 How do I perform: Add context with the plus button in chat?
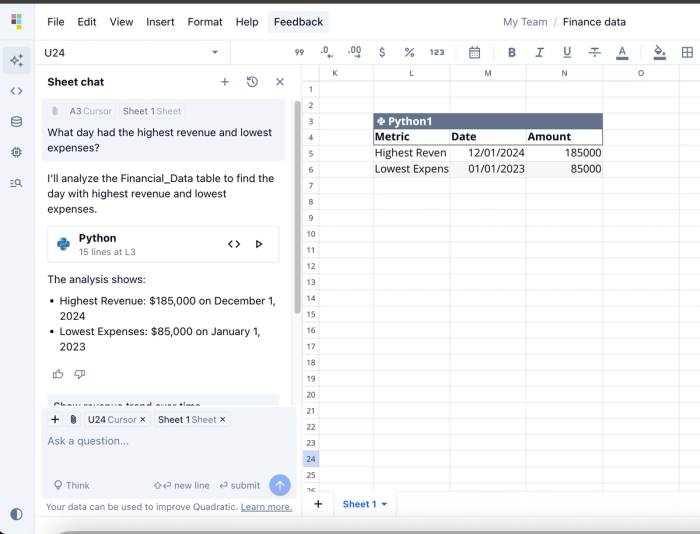coord(55,419)
